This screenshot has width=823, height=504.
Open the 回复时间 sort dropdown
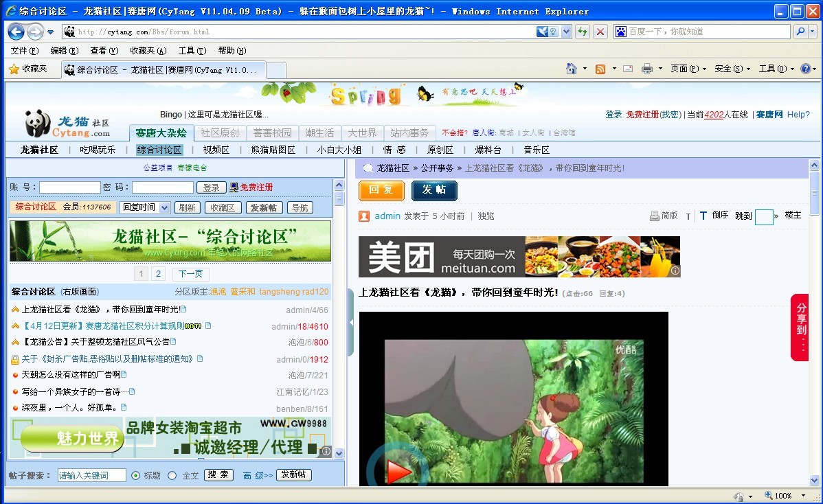[145, 207]
